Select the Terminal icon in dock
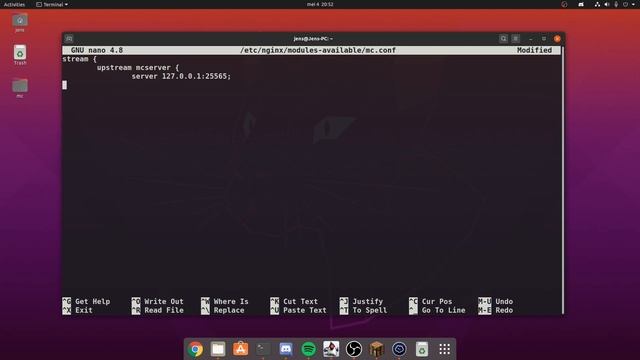The height and width of the screenshot is (360, 640). pyautogui.click(x=263, y=349)
